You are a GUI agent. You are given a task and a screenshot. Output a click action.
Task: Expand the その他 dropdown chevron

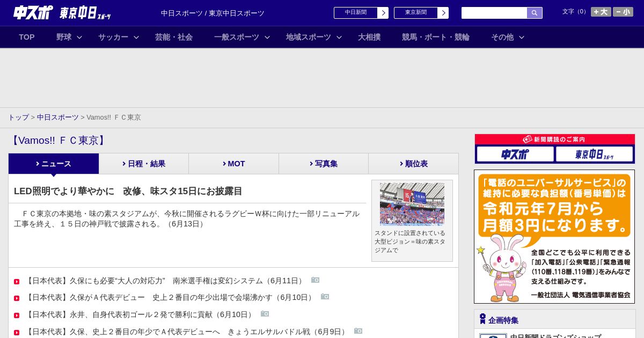click(522, 37)
